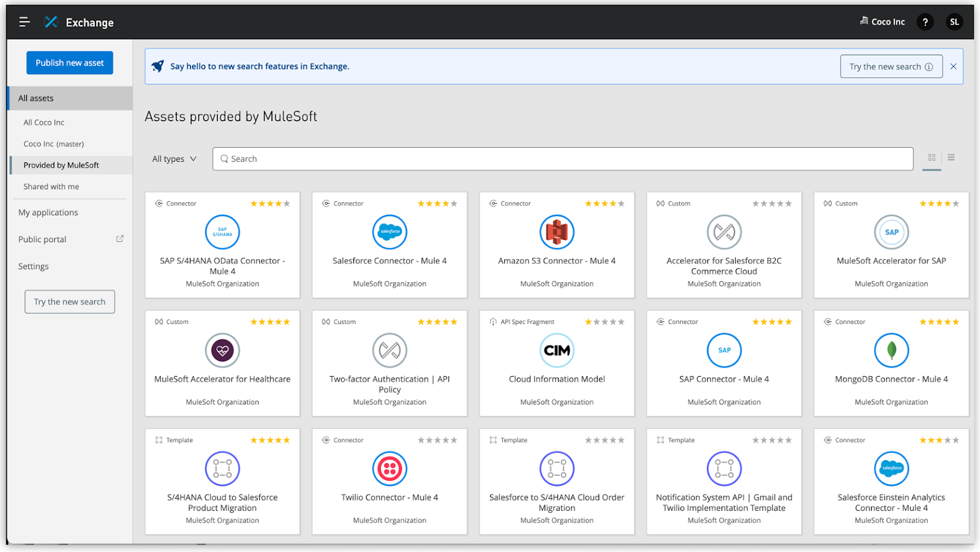Click the API Spec Fragment type label
The width and height of the screenshot is (980, 552).
527,322
